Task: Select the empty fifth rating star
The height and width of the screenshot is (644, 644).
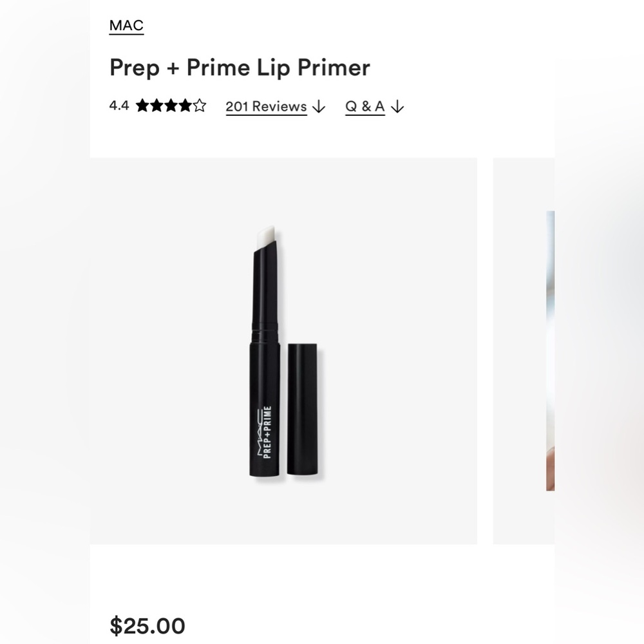Action: coord(200,106)
